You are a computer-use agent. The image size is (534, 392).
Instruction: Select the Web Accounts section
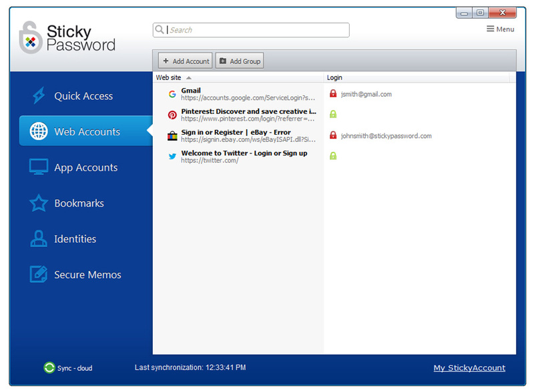(86, 131)
